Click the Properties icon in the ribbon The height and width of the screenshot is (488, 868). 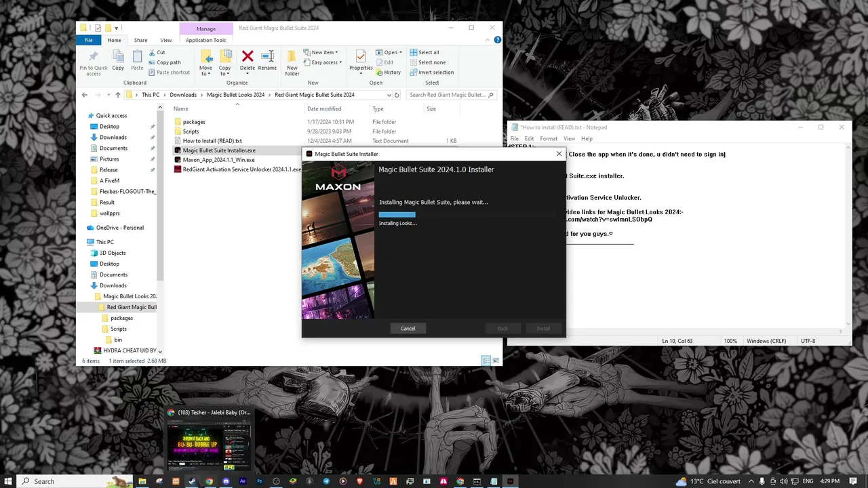coord(361,56)
